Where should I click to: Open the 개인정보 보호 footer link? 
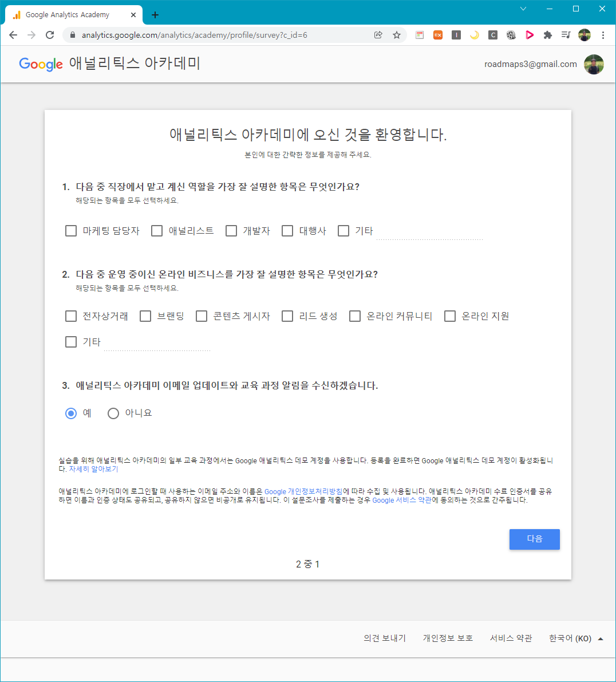[448, 638]
